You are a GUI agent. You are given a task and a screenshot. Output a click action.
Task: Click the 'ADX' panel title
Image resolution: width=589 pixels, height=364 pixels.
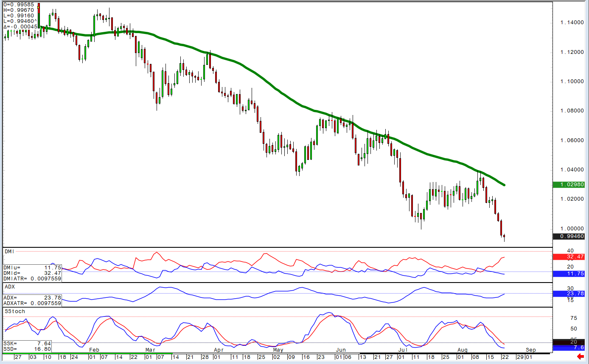pyautogui.click(x=9, y=287)
